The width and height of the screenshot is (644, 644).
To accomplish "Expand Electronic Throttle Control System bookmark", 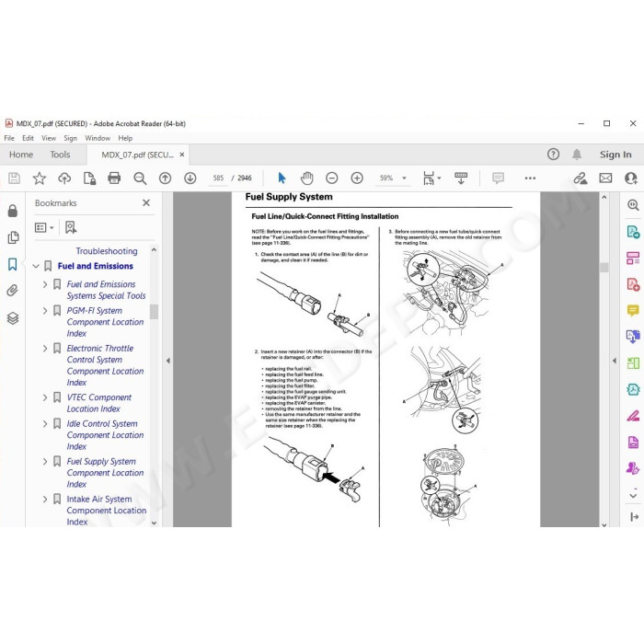I will coord(45,349).
